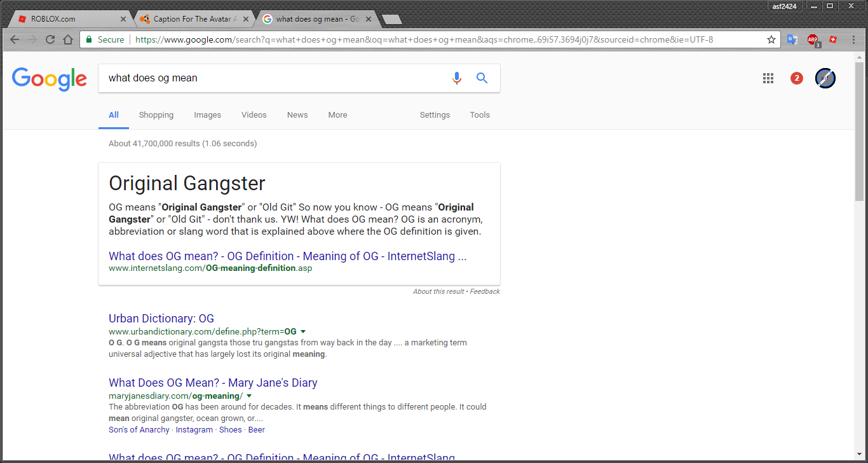Switch to News results
Image resolution: width=868 pixels, height=463 pixels.
297,115
